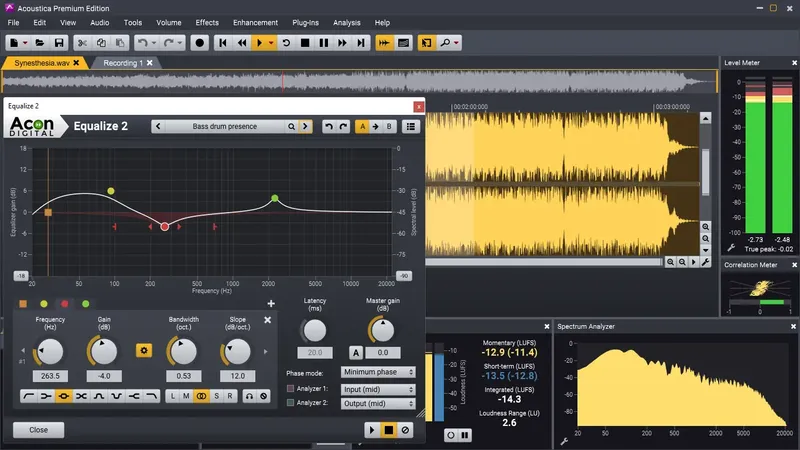
Task: Go to next Equalize 2 preset
Action: [x=306, y=127]
